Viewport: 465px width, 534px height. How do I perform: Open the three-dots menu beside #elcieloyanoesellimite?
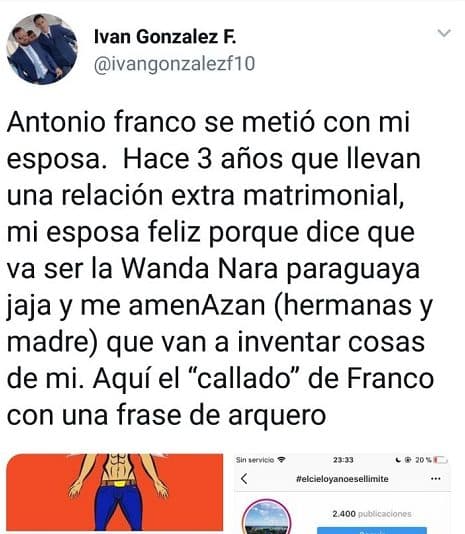(435, 479)
